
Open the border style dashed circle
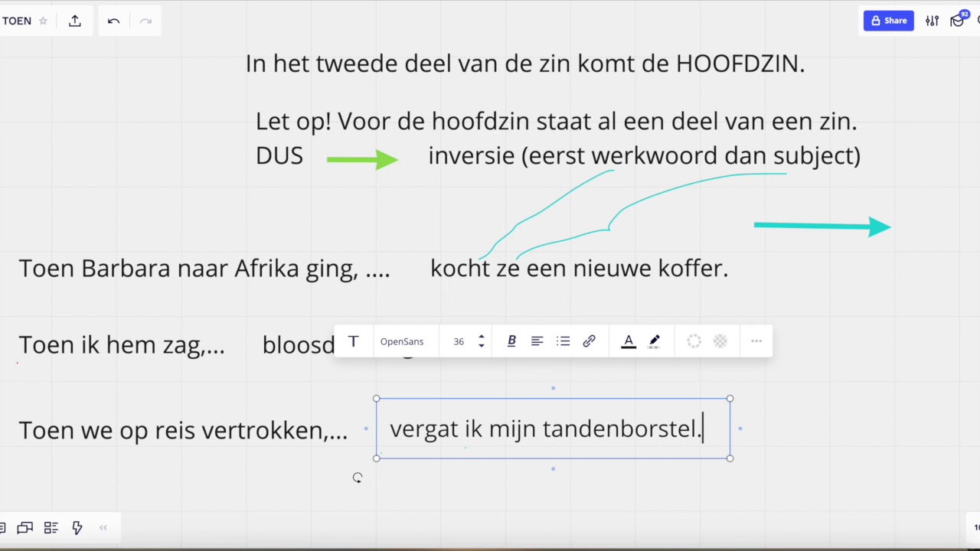[694, 341]
